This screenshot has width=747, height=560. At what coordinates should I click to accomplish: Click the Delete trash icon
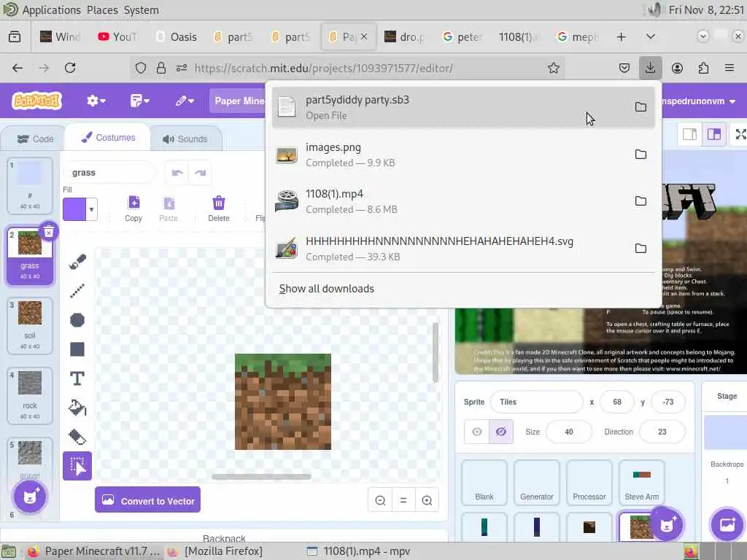(219, 208)
